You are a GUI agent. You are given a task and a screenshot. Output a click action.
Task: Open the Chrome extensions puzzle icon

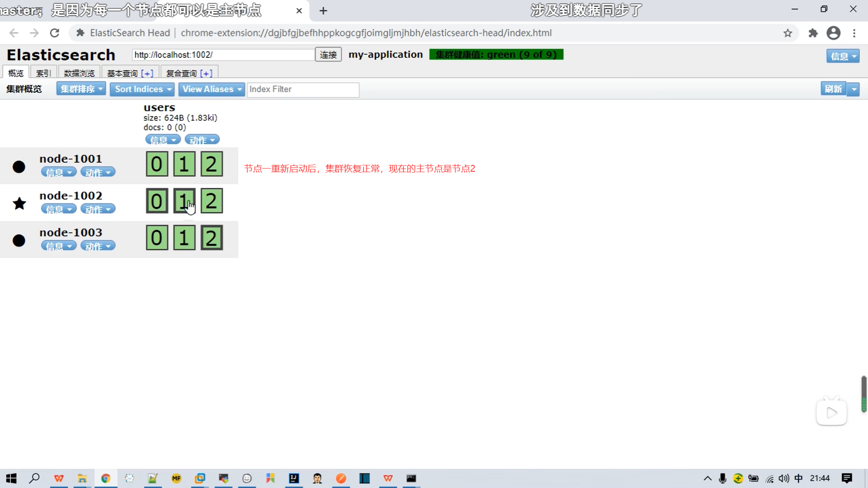813,33
